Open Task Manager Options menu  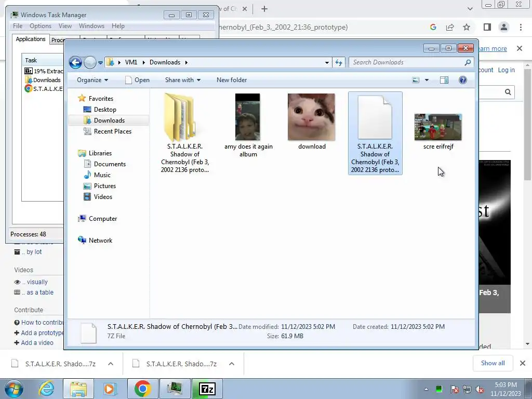coord(41,26)
